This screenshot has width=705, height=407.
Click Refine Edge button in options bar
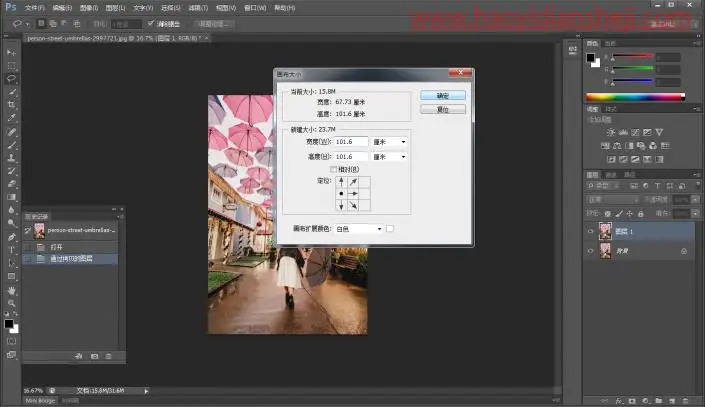tap(214, 24)
